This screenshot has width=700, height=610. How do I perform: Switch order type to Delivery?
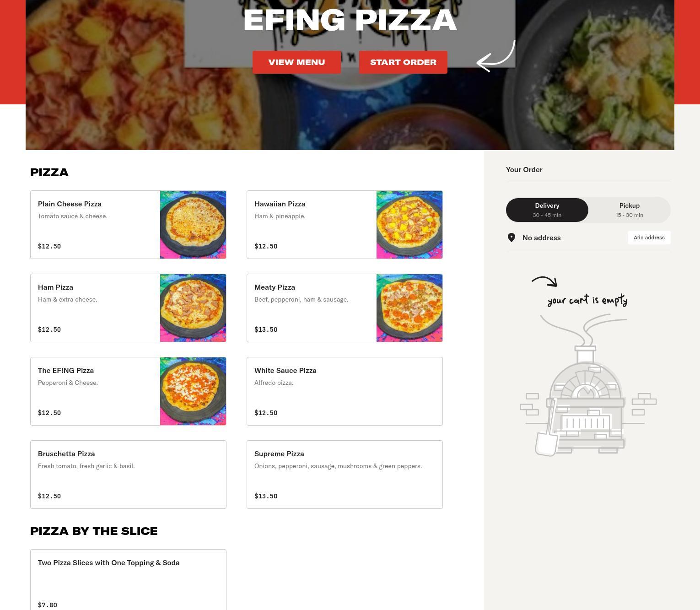pos(547,210)
